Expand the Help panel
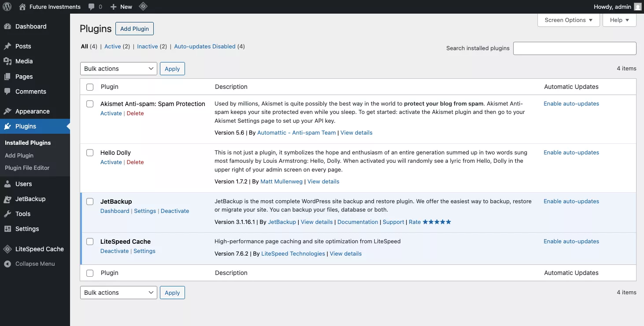644x326 pixels. point(619,20)
